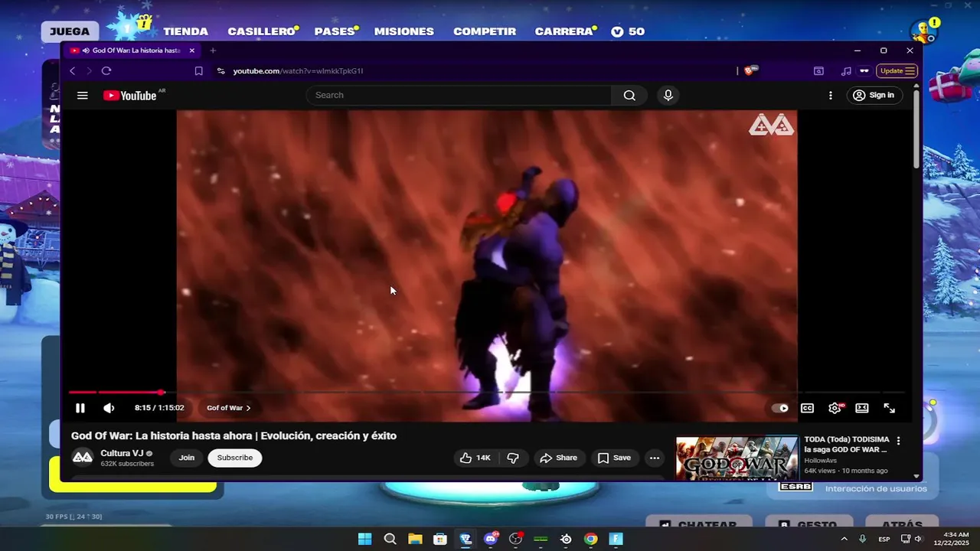This screenshot has height=551, width=980.
Task: Pause the YouTube video
Action: point(80,408)
